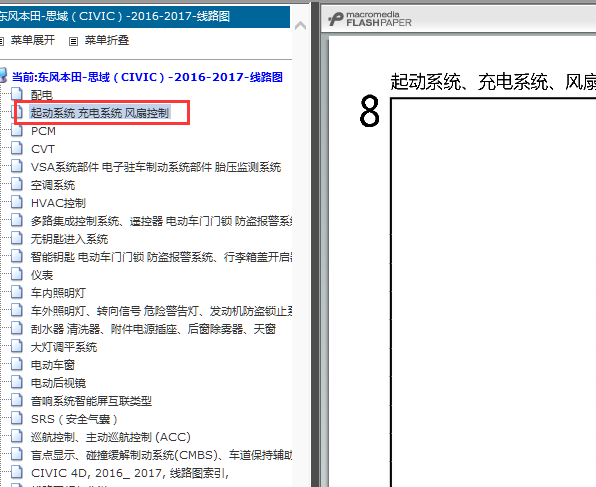Open the 空调系统 entry
Image resolution: width=596 pixels, height=487 pixels.
[53, 185]
